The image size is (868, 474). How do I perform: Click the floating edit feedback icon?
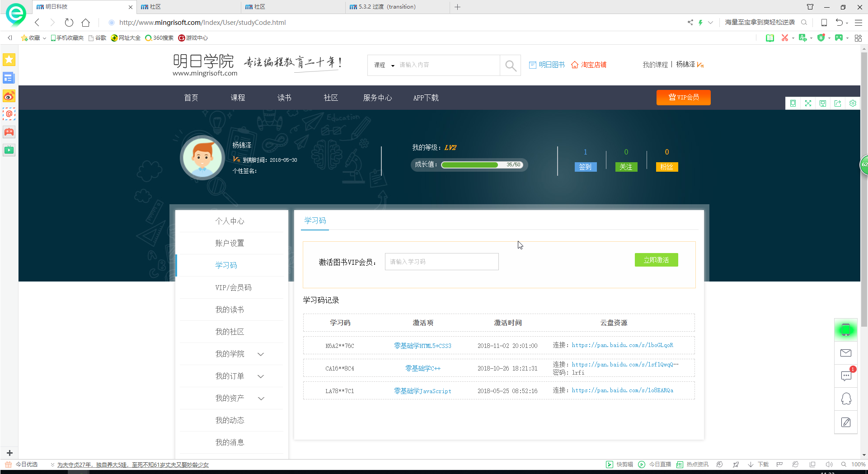846,422
